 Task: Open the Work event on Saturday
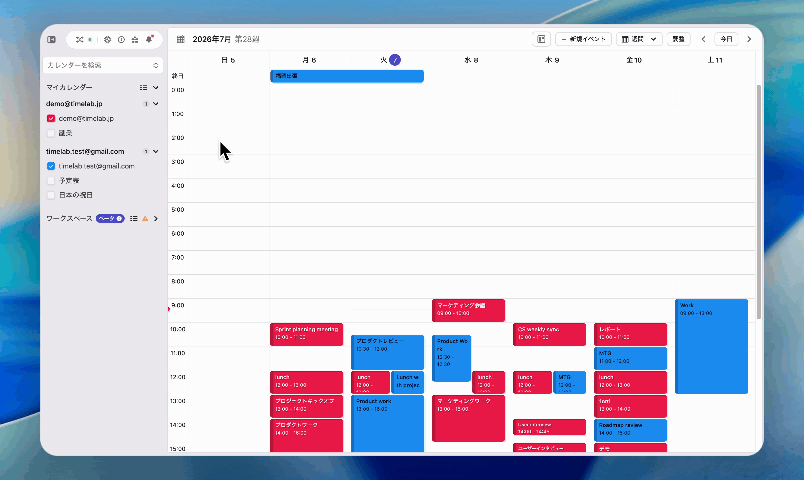pyautogui.click(x=711, y=347)
